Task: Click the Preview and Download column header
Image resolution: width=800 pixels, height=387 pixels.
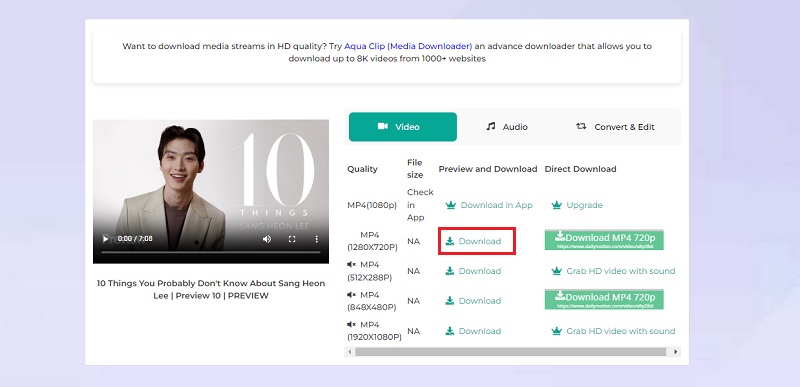Action: pyautogui.click(x=488, y=169)
